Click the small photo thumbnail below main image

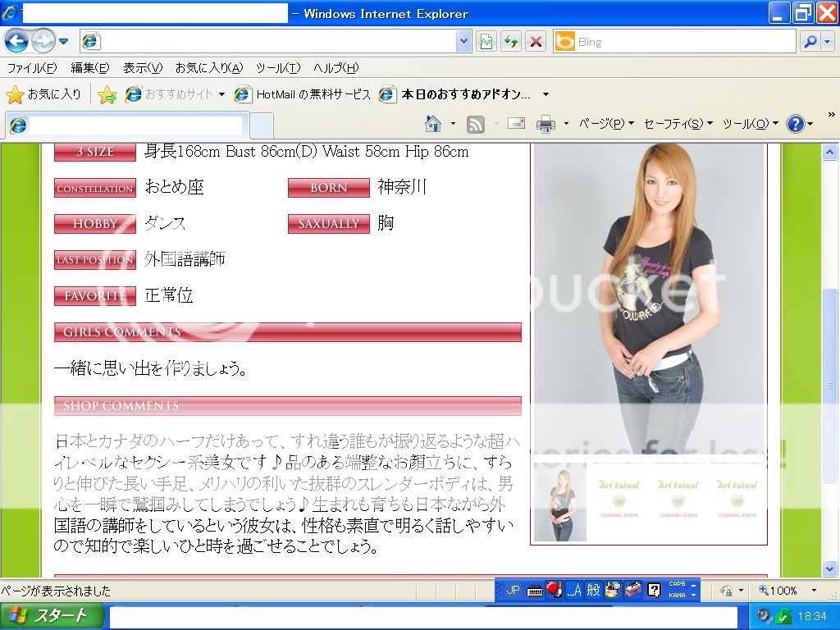[x=560, y=503]
